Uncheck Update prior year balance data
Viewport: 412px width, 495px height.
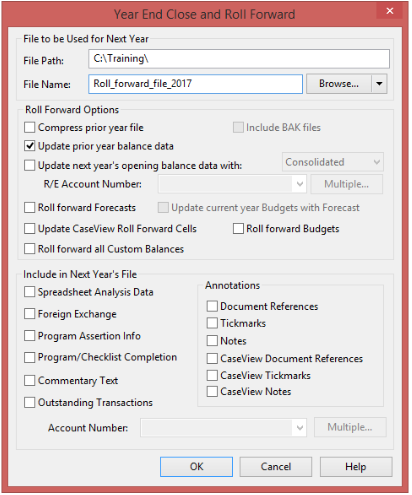[29, 146]
